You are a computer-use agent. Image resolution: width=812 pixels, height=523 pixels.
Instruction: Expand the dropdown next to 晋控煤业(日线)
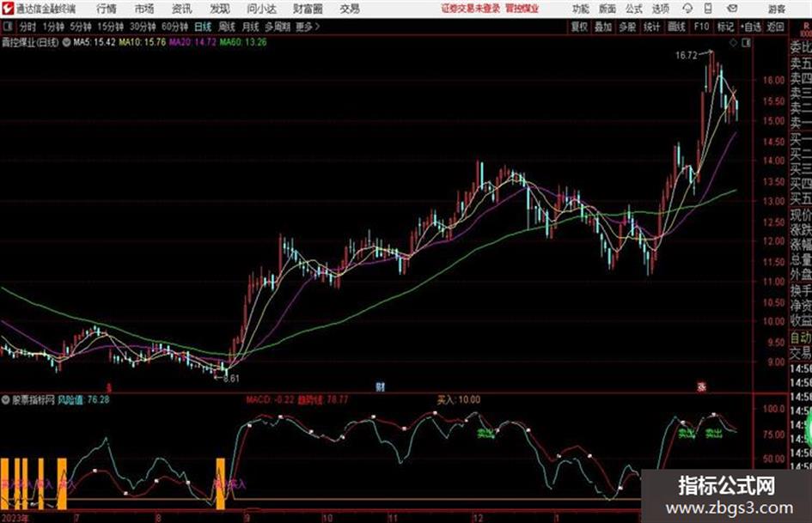[66, 42]
